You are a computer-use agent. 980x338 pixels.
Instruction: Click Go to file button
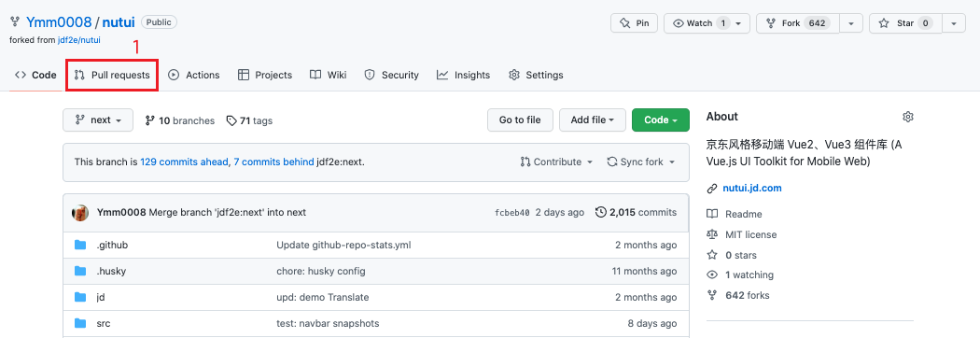pos(520,120)
